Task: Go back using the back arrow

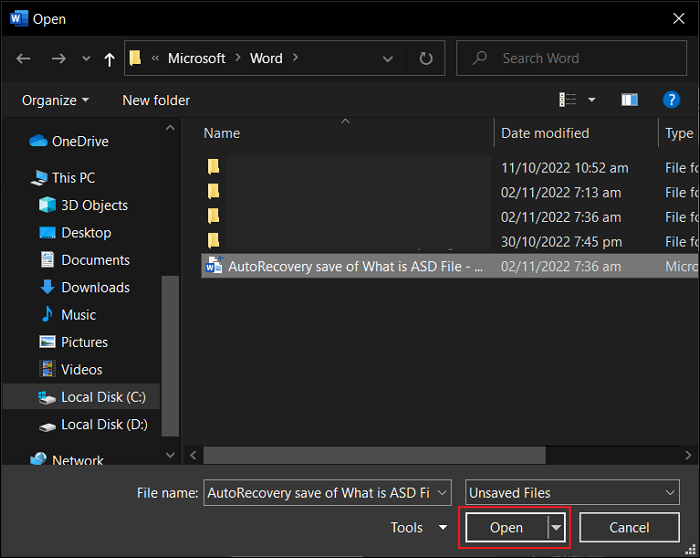Action: click(x=23, y=58)
